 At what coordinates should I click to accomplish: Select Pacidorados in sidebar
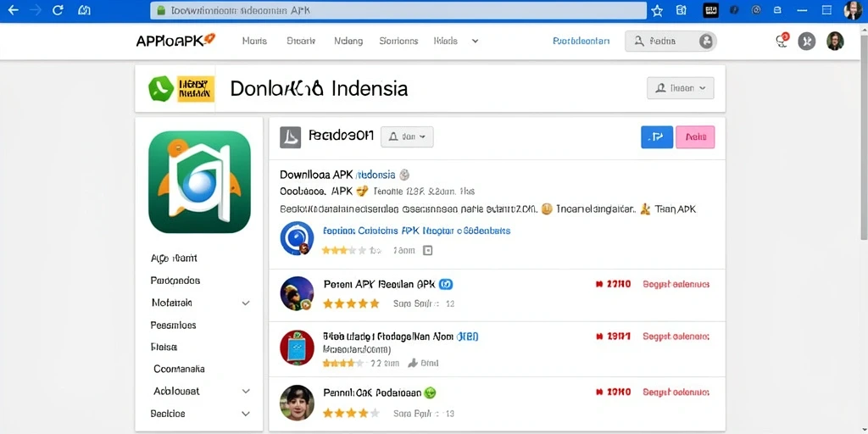point(175,281)
